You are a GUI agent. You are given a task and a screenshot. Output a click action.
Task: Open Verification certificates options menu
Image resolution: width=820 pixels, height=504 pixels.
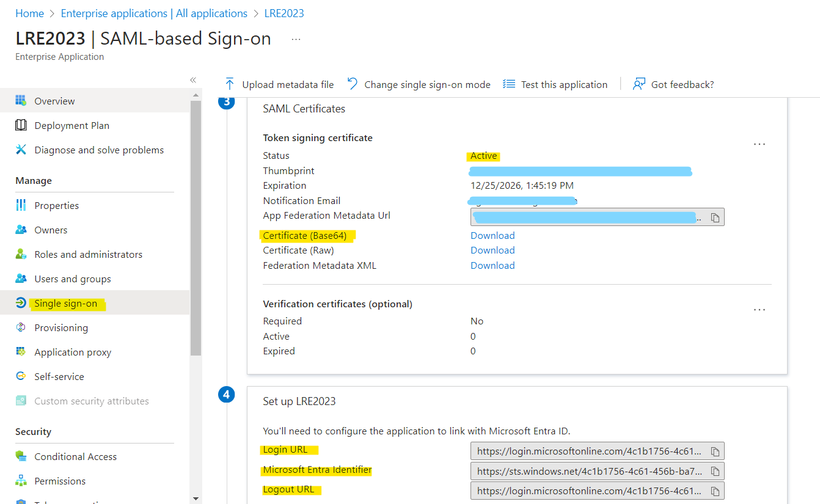point(759,310)
